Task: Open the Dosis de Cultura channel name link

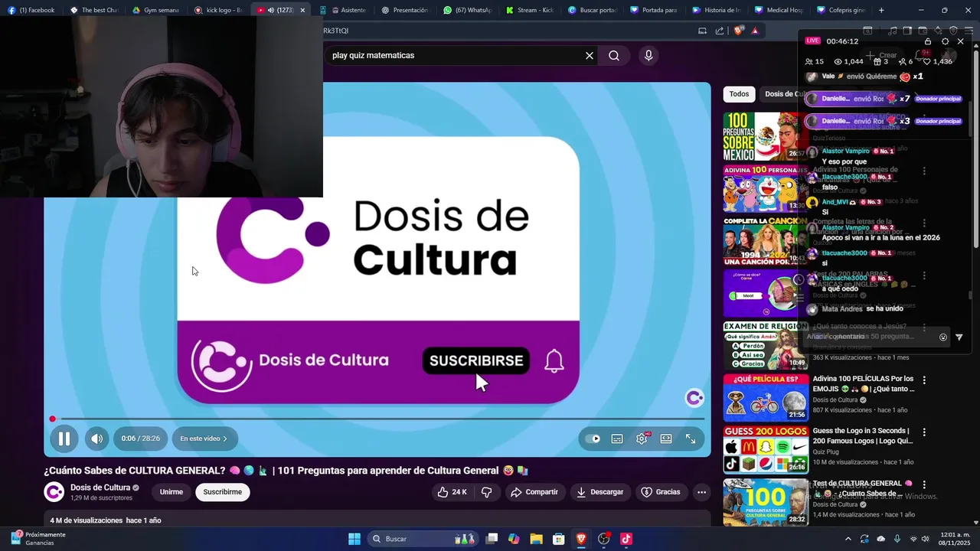Action: pyautogui.click(x=100, y=487)
